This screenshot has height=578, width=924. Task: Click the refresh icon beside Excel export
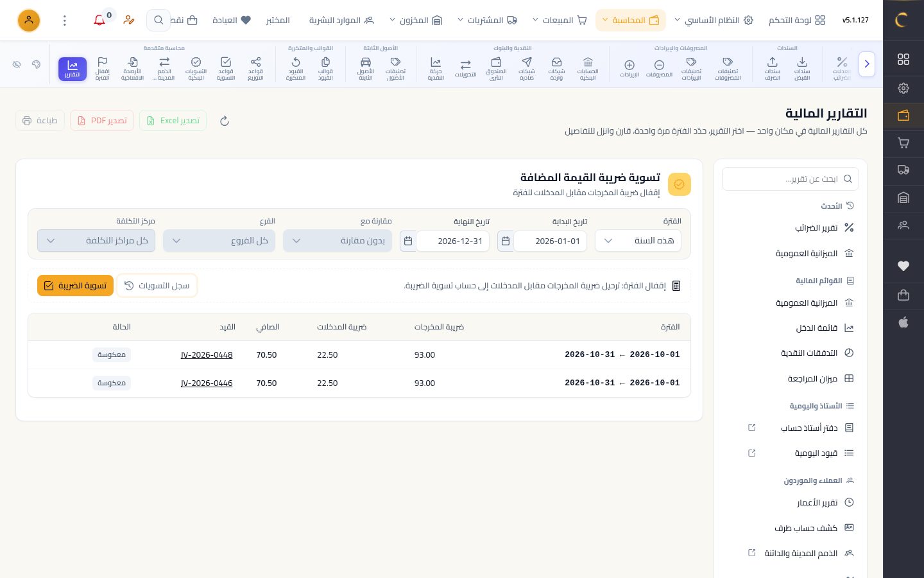pos(225,121)
